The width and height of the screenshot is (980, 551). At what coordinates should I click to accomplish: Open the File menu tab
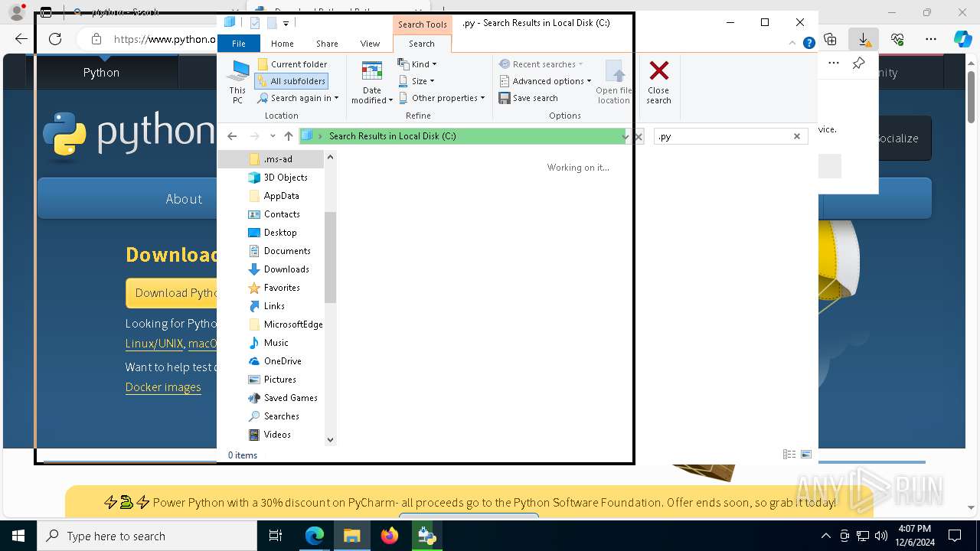pos(239,44)
